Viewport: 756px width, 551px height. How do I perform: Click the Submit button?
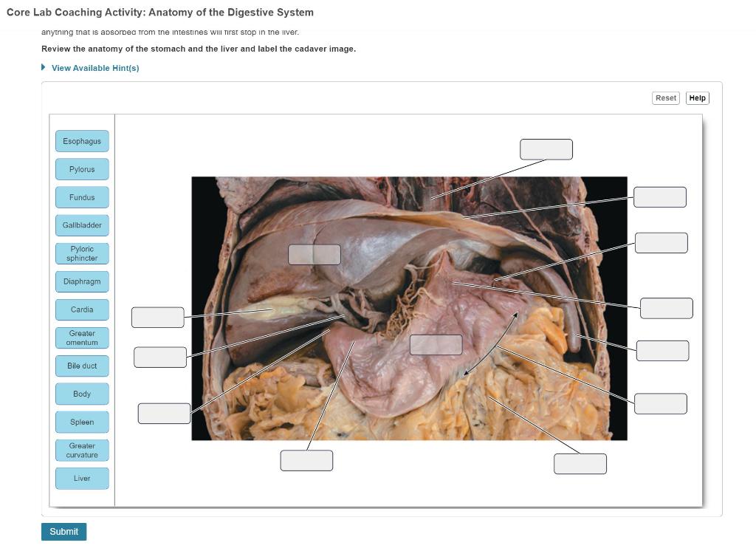63,531
